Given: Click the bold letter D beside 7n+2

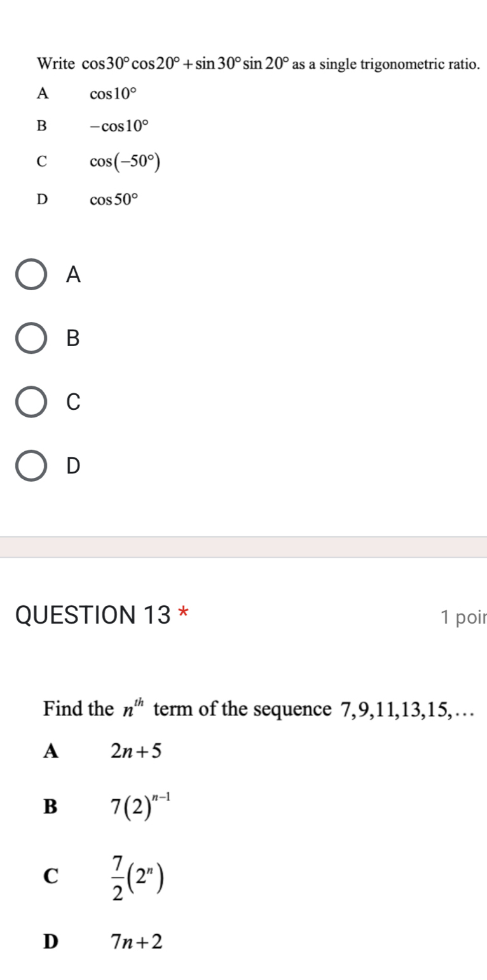Looking at the screenshot, I should click(x=50, y=941).
